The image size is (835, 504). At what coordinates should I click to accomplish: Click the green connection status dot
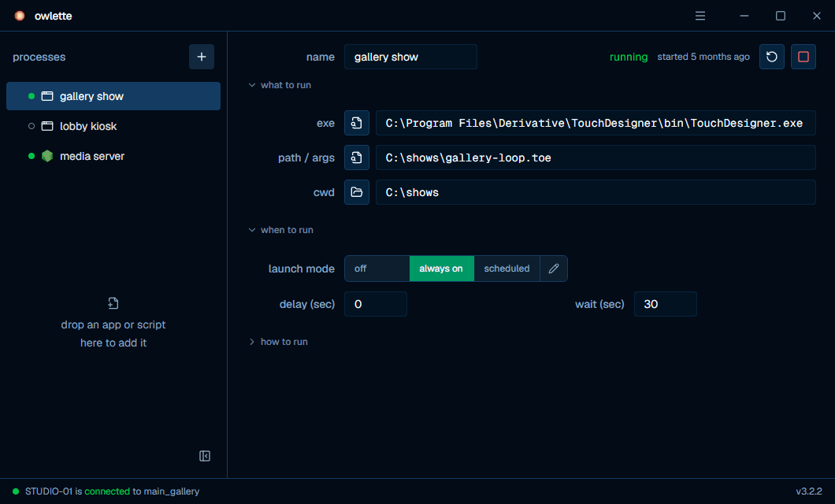[x=16, y=491]
